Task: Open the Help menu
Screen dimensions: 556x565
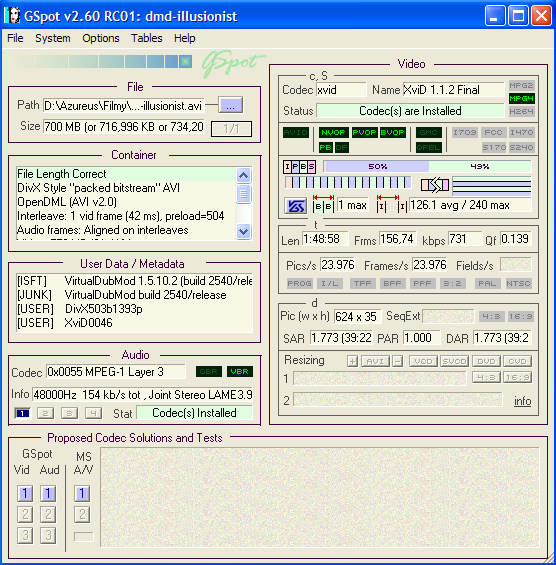Action: point(184,38)
